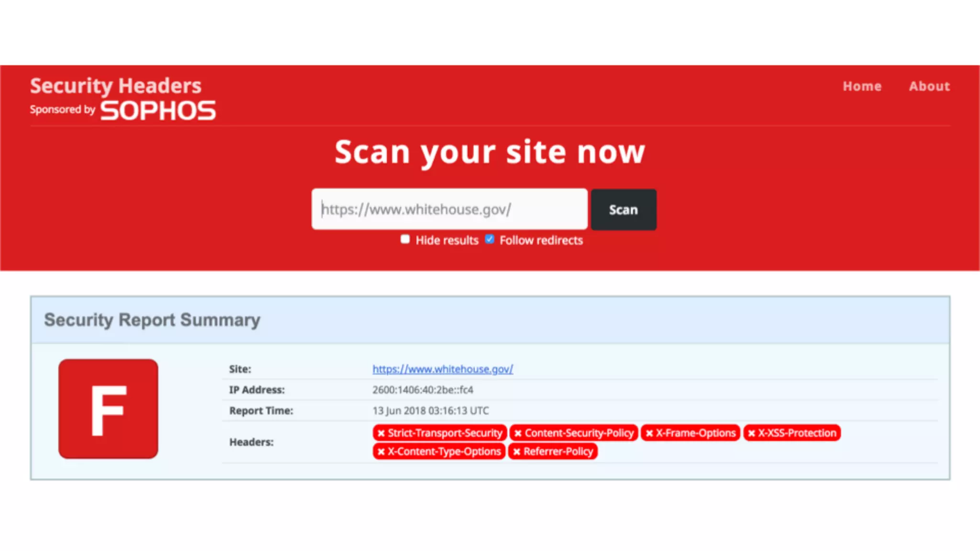
Task: Click the Referrer-Policy missing header badge
Action: pyautogui.click(x=553, y=452)
